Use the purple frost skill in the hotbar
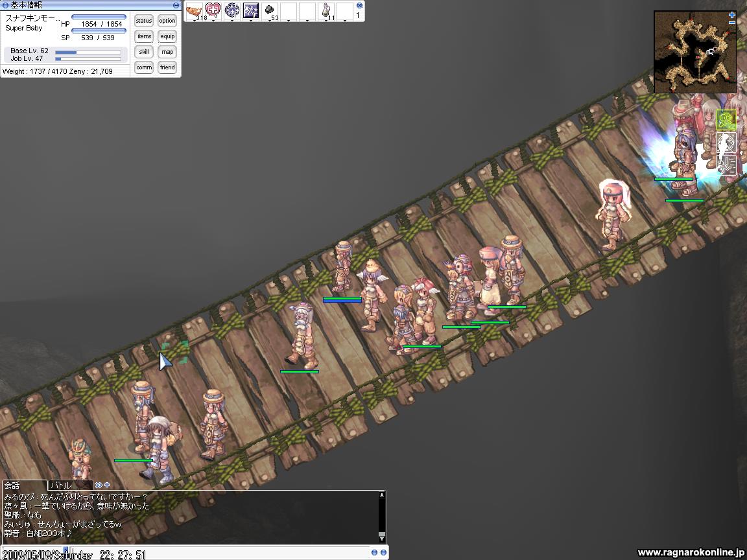 coord(251,10)
